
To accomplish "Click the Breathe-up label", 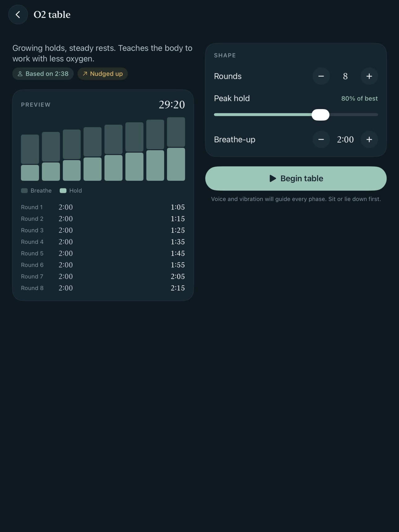I will 235,139.
